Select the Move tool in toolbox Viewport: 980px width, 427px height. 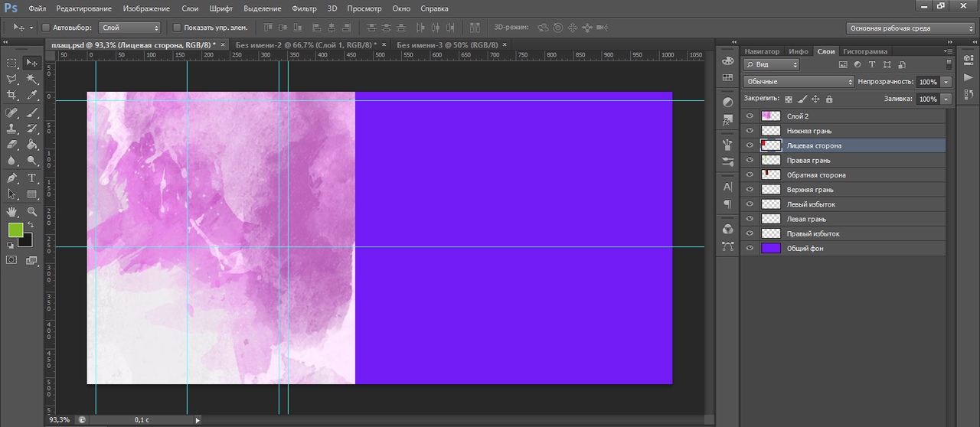click(x=32, y=63)
